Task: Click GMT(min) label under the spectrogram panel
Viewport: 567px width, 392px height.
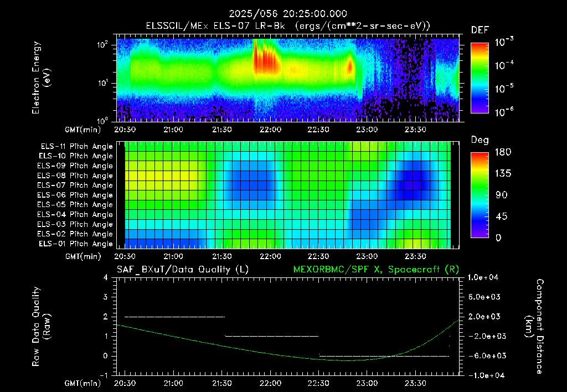Action: (83, 130)
